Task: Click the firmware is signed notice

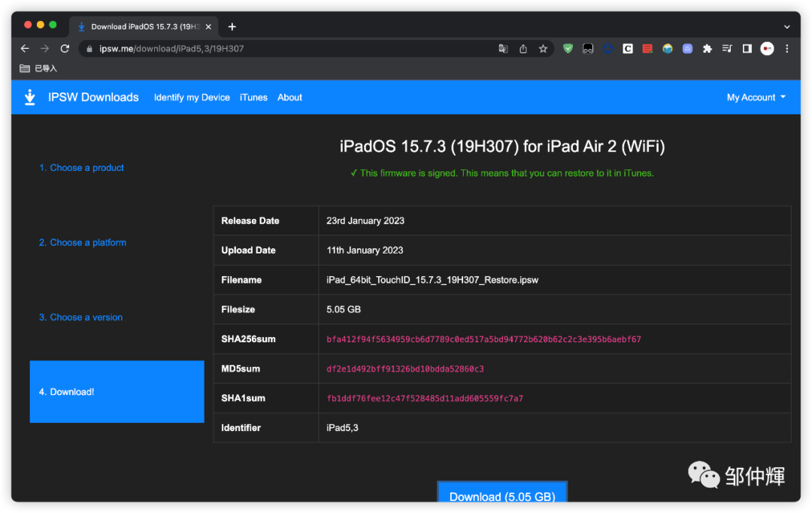Action: (502, 173)
